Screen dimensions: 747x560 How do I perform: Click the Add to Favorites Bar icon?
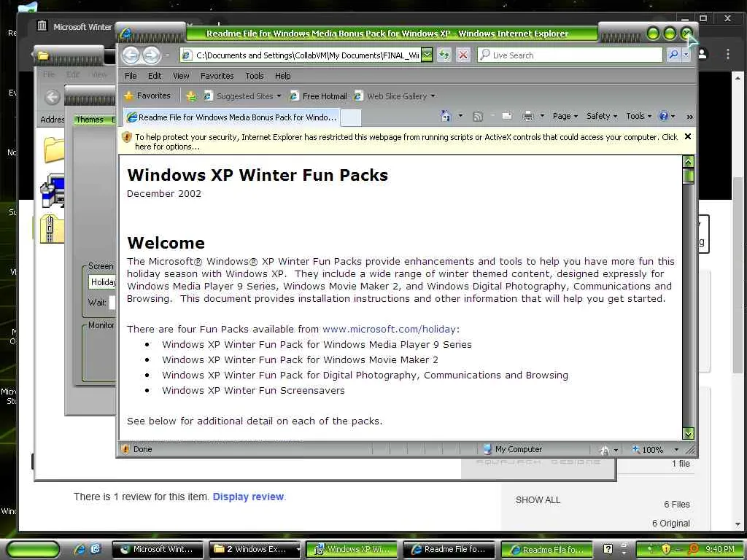[192, 96]
